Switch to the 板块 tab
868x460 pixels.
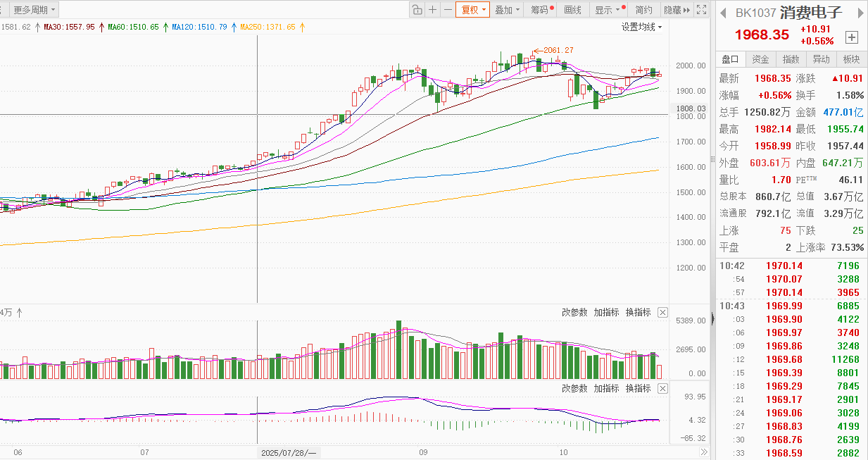pos(851,59)
